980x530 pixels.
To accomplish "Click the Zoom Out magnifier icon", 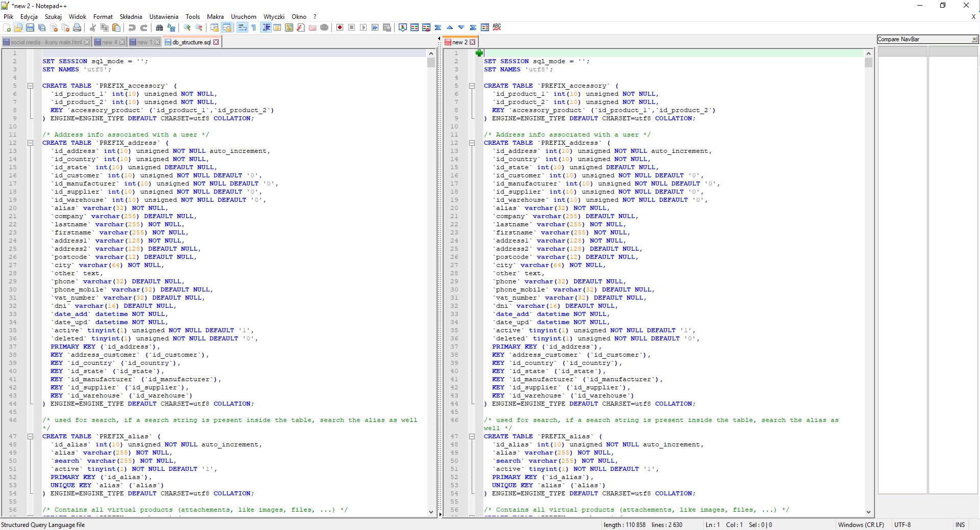I will (199, 28).
